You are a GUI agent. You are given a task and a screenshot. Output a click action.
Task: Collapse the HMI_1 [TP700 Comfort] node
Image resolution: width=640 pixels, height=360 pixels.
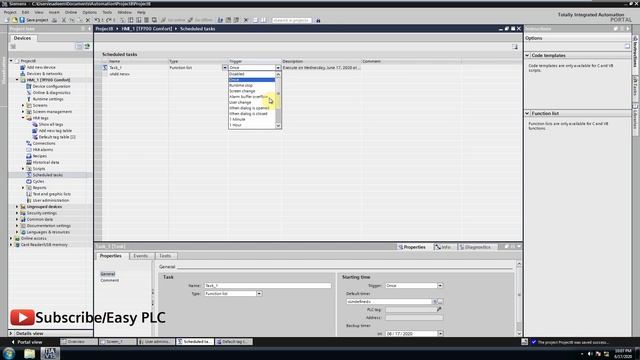click(17, 80)
